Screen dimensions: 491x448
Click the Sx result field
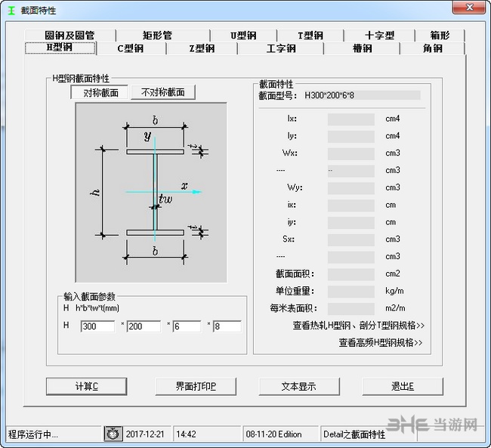[x=351, y=239]
